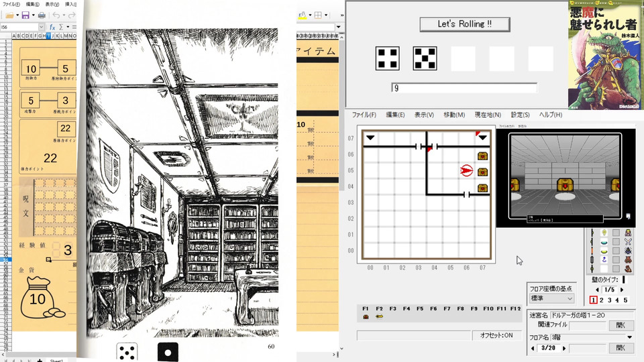The width and height of the screenshot is (644, 362).
Task: Click the Print icon in spreadsheet toolbar
Action: pyautogui.click(x=42, y=15)
